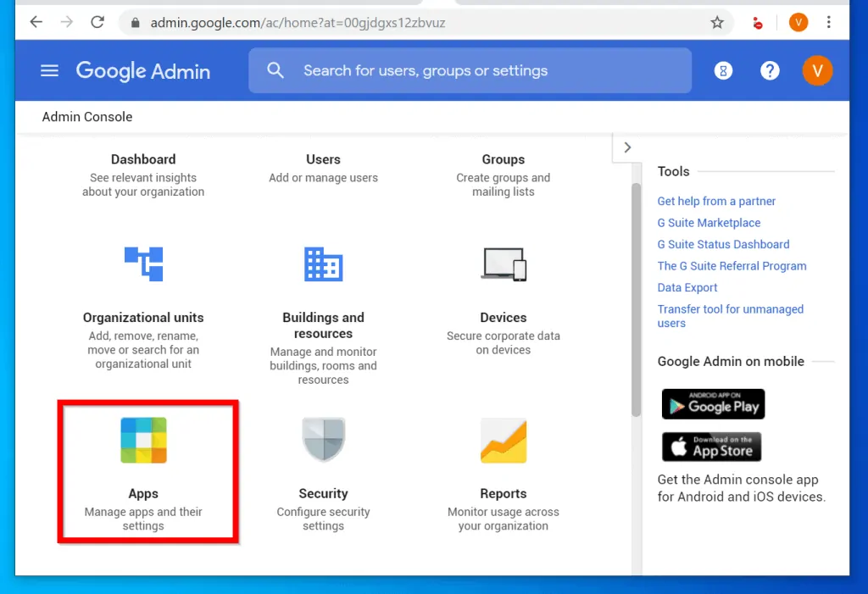868x594 pixels.
Task: Open the Security shield icon
Action: (x=323, y=440)
